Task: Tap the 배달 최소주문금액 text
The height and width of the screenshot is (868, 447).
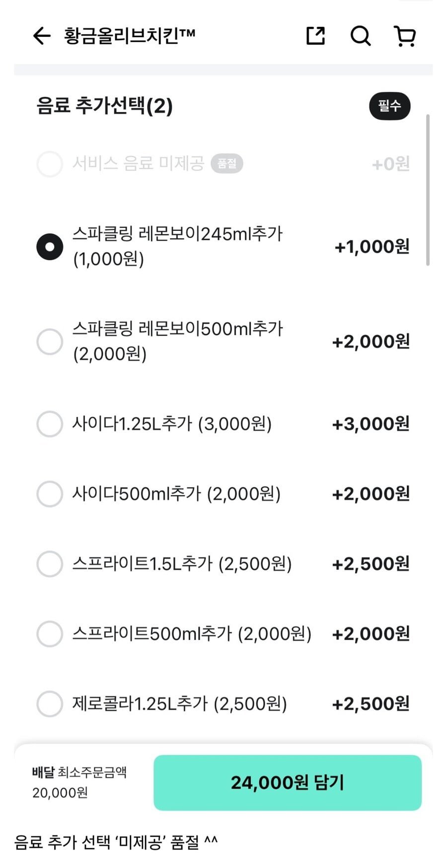Action: tap(79, 772)
